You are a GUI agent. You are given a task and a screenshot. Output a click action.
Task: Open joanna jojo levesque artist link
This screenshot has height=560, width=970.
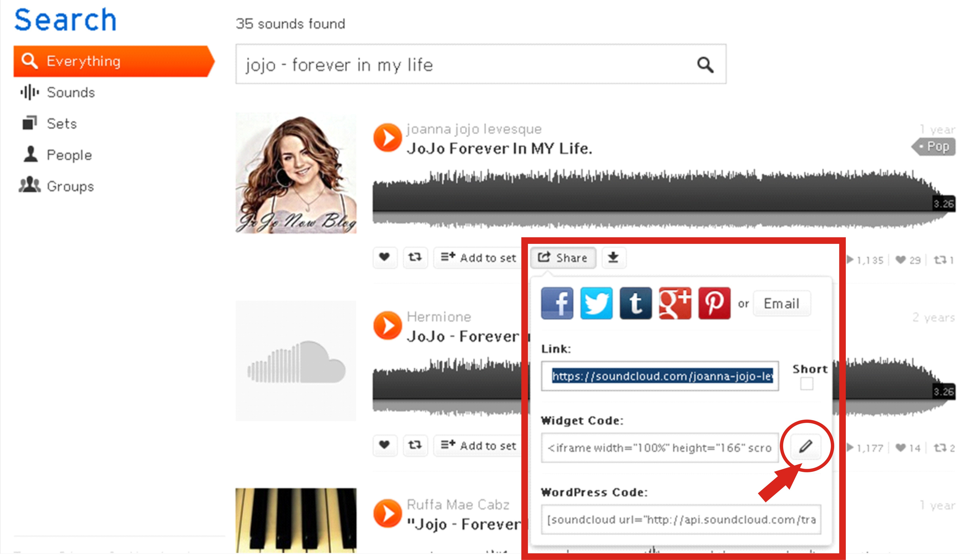pyautogui.click(x=474, y=129)
